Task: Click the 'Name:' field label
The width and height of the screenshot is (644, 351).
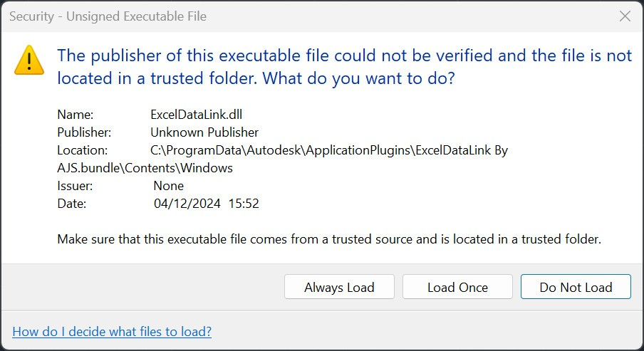Action: pyautogui.click(x=76, y=114)
